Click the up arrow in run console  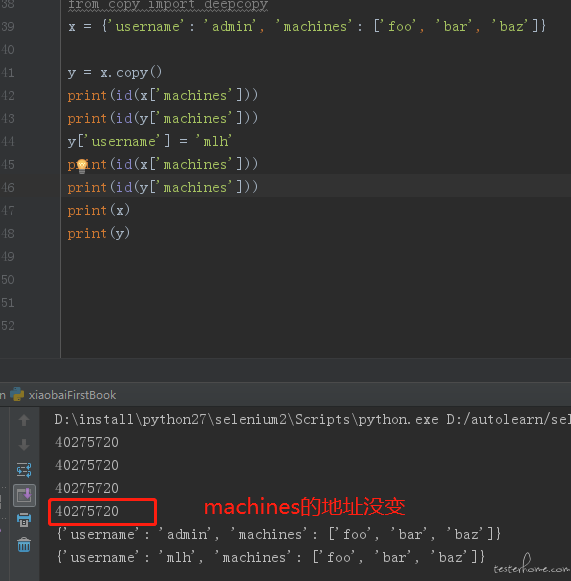[24, 420]
